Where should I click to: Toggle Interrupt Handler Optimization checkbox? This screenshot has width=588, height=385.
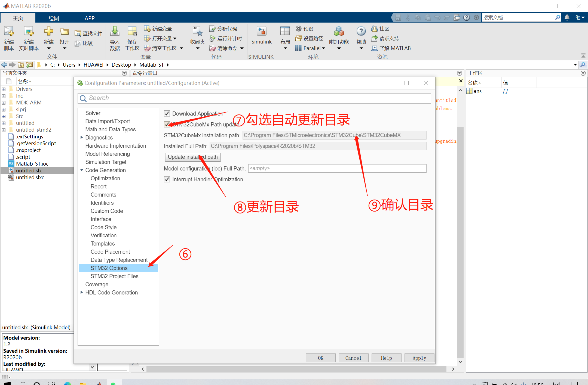click(167, 179)
